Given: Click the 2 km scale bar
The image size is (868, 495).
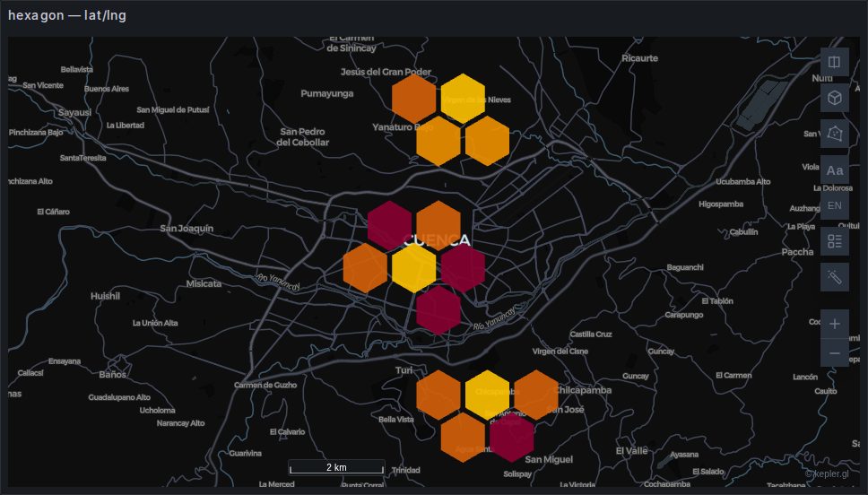Looking at the screenshot, I should pyautogui.click(x=336, y=467).
